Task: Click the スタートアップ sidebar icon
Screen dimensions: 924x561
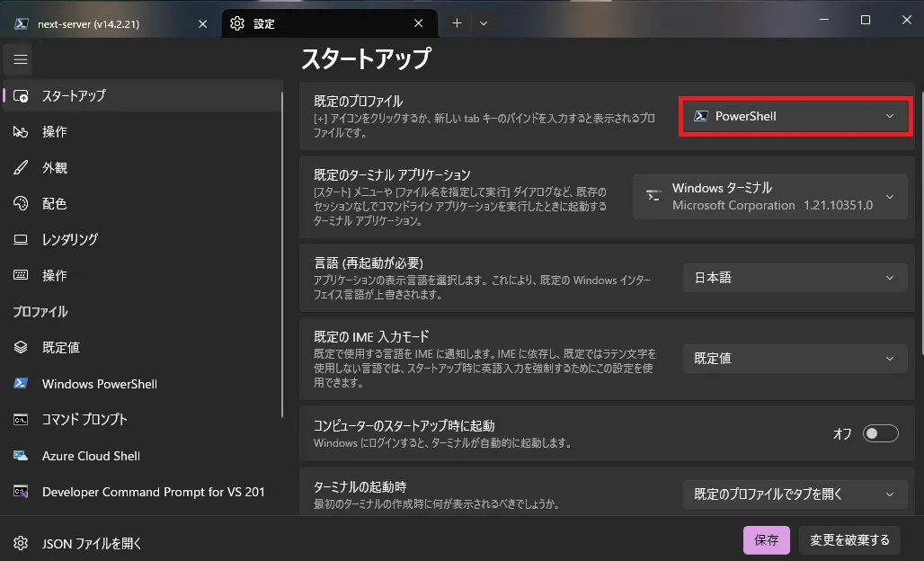Action: (x=21, y=96)
